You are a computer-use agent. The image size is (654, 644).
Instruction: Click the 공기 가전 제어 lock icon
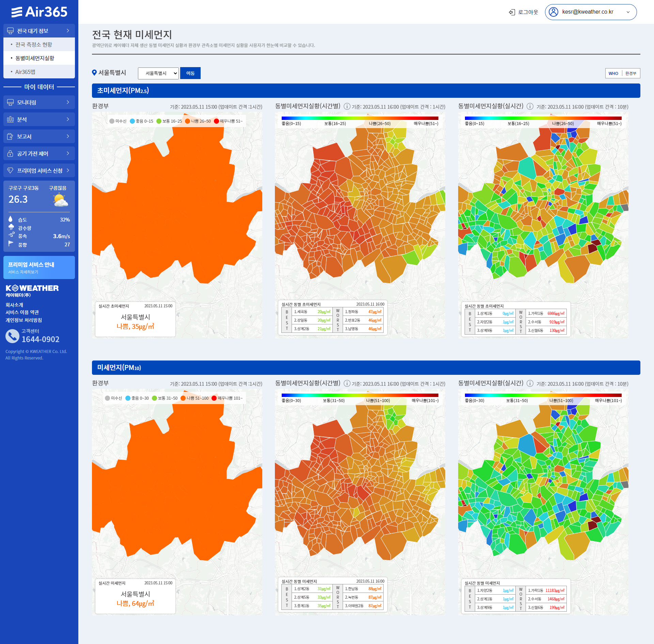tap(10, 153)
